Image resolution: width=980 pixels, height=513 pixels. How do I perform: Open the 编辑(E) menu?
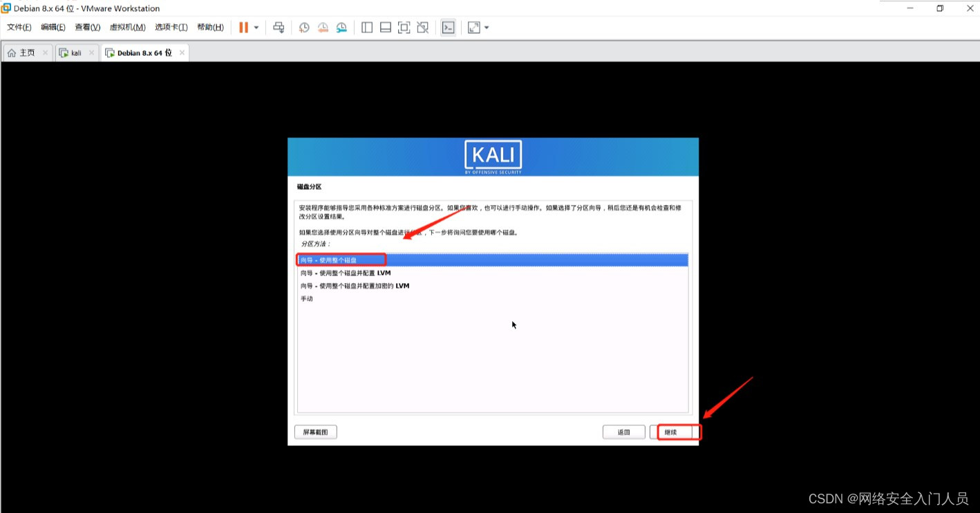click(53, 28)
